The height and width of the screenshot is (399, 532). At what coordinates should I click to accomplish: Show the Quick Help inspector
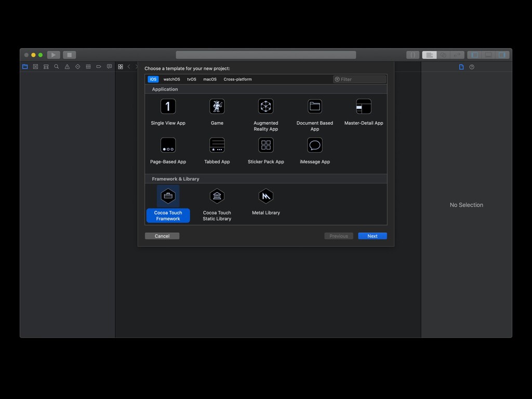(x=472, y=67)
